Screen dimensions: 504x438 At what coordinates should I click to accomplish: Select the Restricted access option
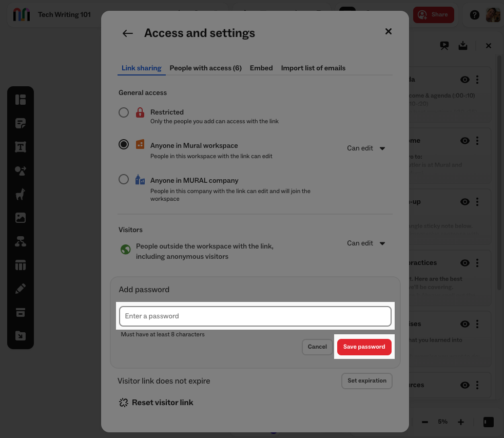click(124, 112)
